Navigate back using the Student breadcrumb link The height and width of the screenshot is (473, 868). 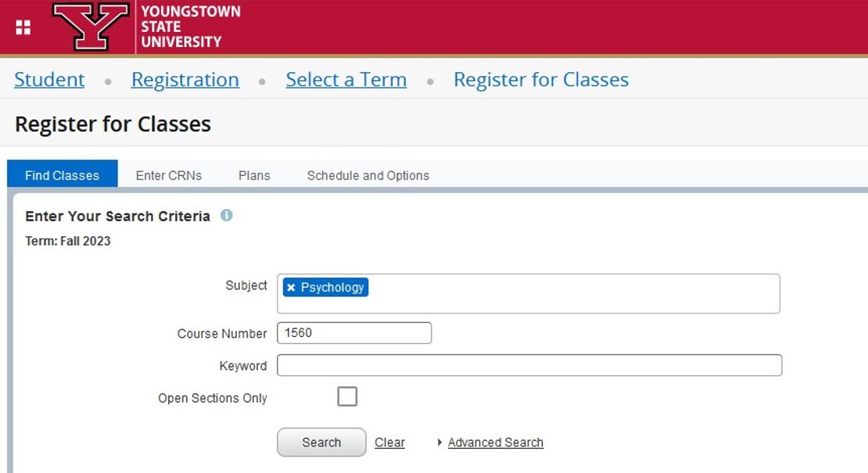tap(48, 79)
